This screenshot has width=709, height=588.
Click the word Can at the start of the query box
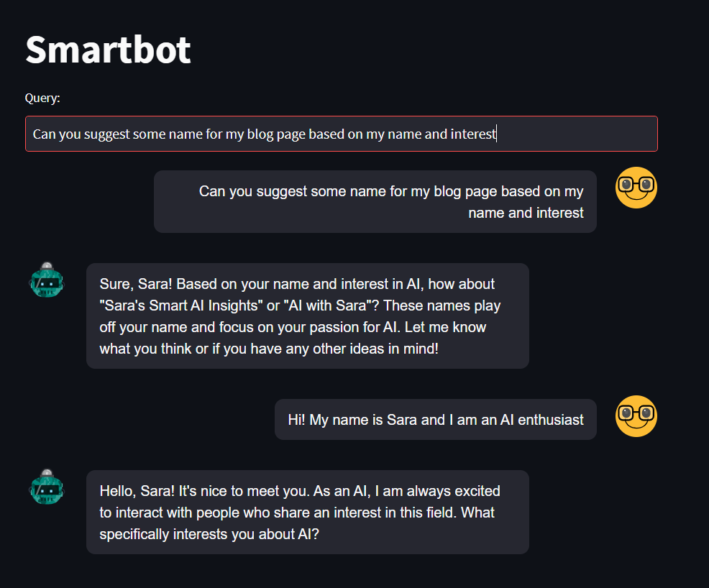44,134
